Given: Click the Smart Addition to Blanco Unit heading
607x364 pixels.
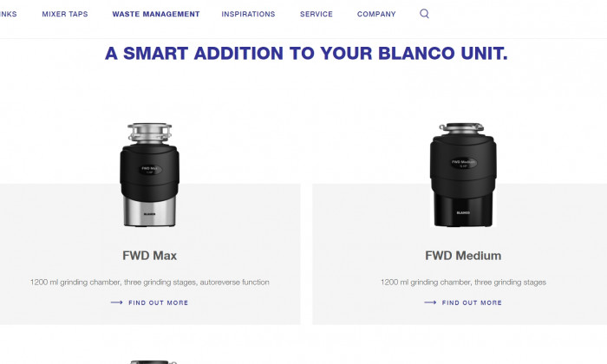Looking at the screenshot, I should click(306, 54).
